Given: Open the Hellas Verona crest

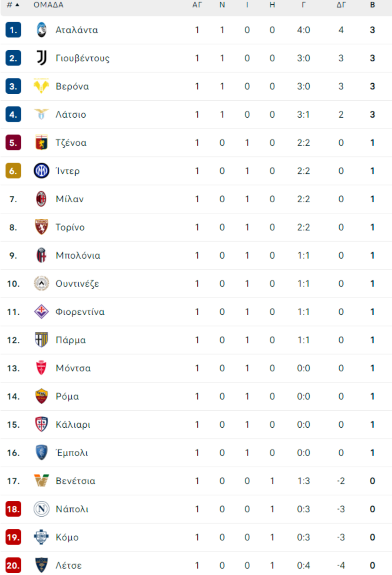Looking at the screenshot, I should [41, 86].
